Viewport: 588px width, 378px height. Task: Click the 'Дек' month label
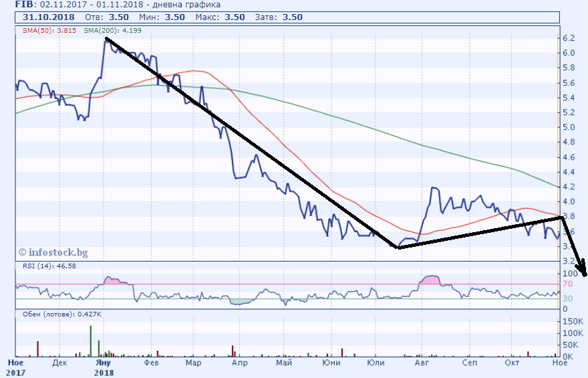click(x=59, y=363)
